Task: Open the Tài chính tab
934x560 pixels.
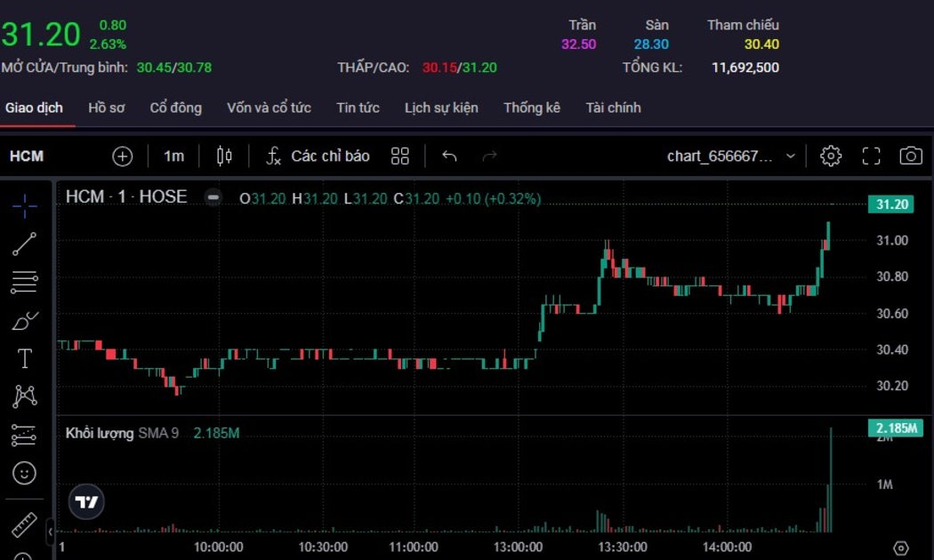Action: tap(613, 108)
